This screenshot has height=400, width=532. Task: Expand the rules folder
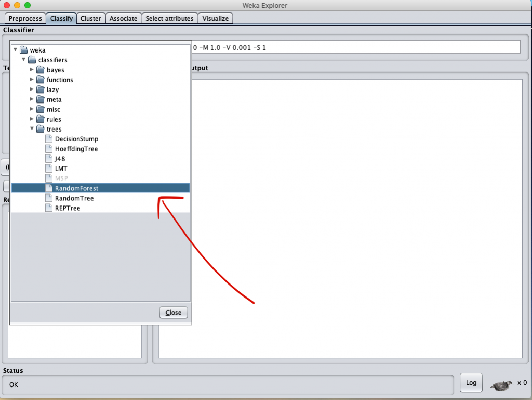pos(32,119)
